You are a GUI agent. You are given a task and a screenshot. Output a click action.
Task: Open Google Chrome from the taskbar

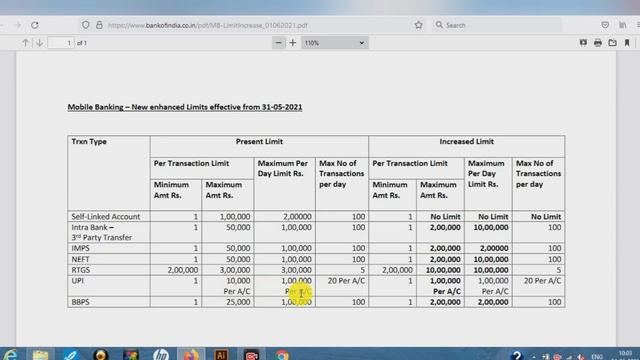tap(281, 354)
